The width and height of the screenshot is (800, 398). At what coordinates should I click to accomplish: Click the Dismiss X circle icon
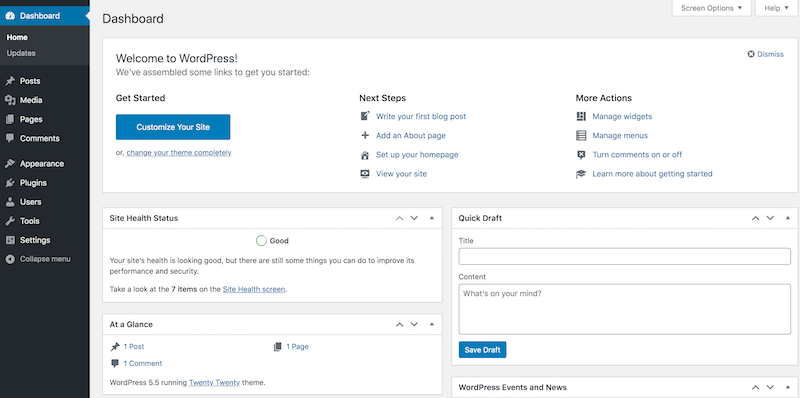[751, 54]
